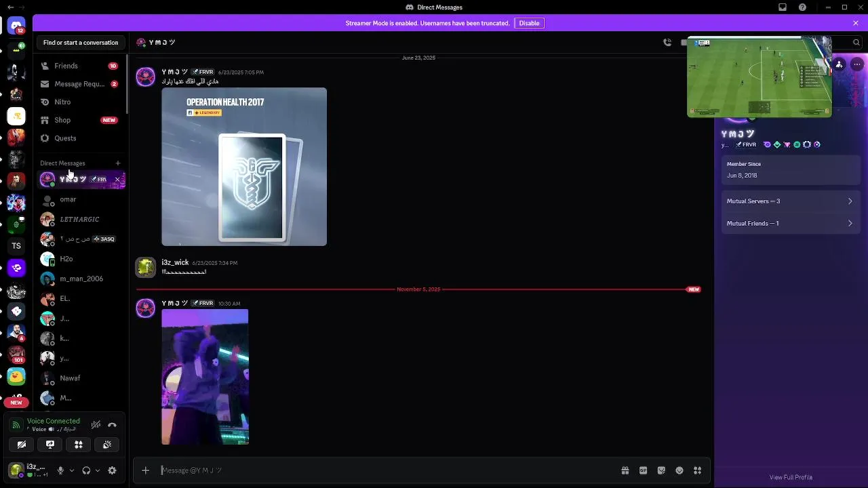Open the sticker picker
Screen dimensions: 868x488
661,470
